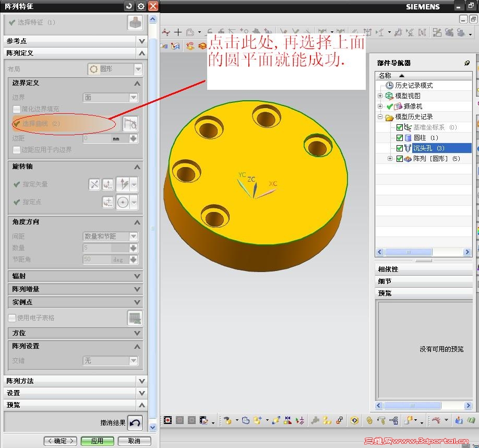Open the 预览 panel tab in navigator
Screen dimensions: 479x448
click(x=424, y=293)
